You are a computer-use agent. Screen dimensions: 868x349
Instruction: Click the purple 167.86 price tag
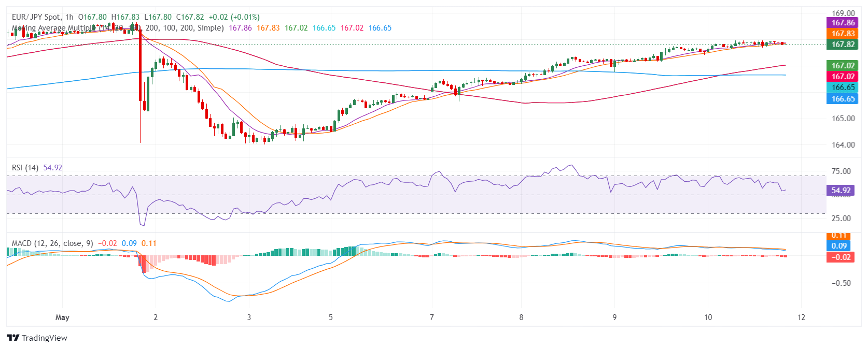[x=843, y=23]
